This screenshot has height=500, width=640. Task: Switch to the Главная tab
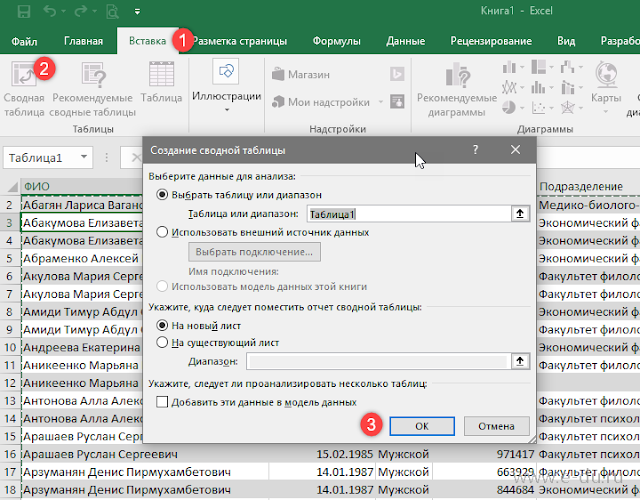(x=83, y=41)
